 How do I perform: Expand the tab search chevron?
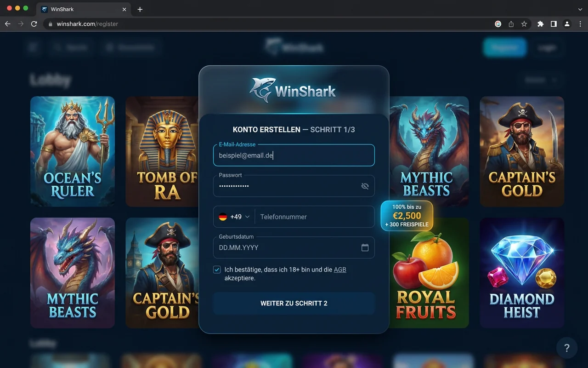[x=580, y=9]
